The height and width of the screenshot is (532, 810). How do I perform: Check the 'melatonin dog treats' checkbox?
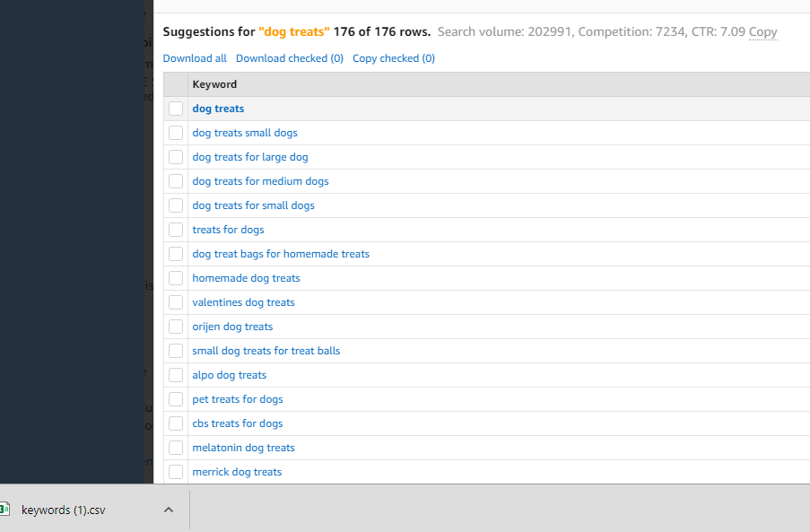(176, 448)
